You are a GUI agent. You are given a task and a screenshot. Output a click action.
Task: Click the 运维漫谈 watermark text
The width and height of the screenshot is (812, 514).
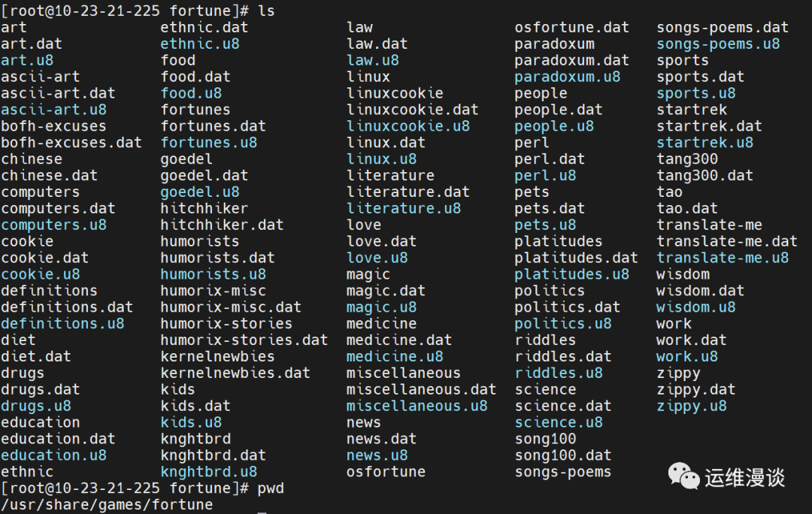744,477
